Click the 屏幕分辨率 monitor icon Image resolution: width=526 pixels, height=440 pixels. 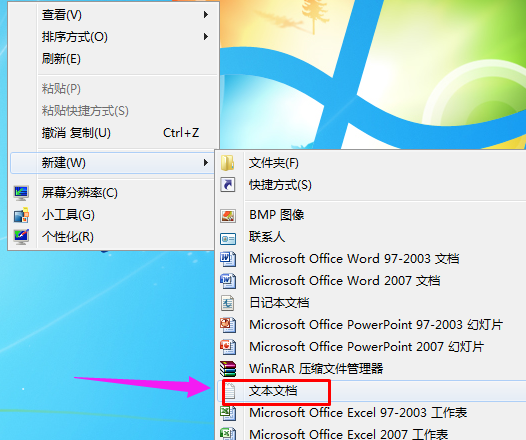tap(21, 193)
